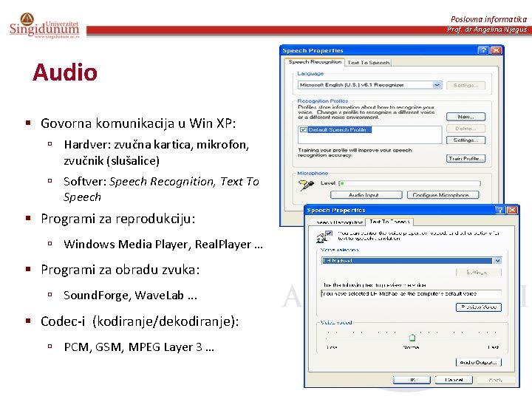Click 'Prof. dr Angelina Njeguš' header text

[487, 30]
